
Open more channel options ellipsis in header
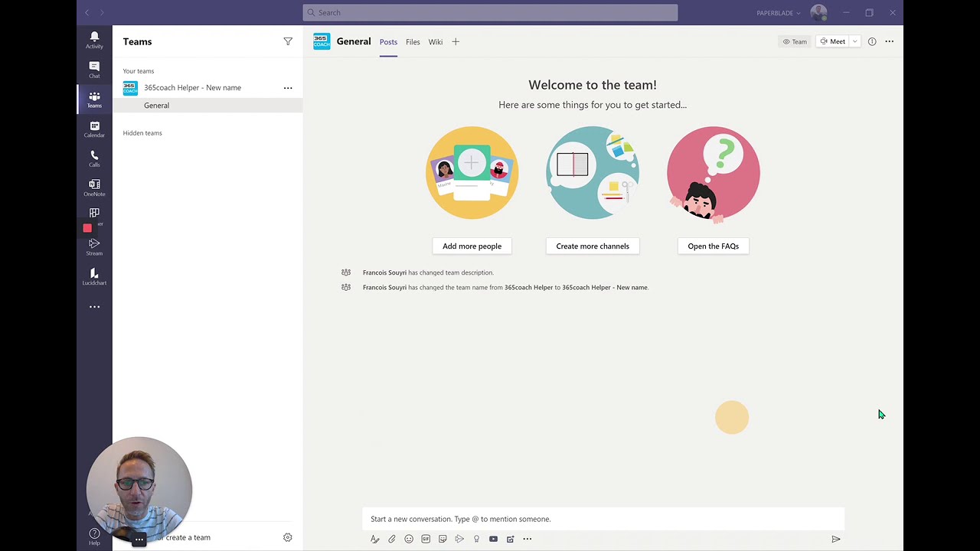[890, 41]
